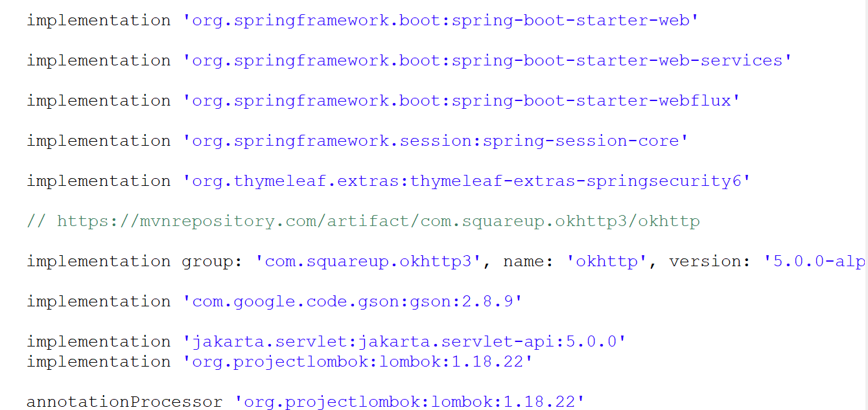
Task: Click the 'com.google.code.gson:gson:2.8.9' string
Action: [353, 301]
